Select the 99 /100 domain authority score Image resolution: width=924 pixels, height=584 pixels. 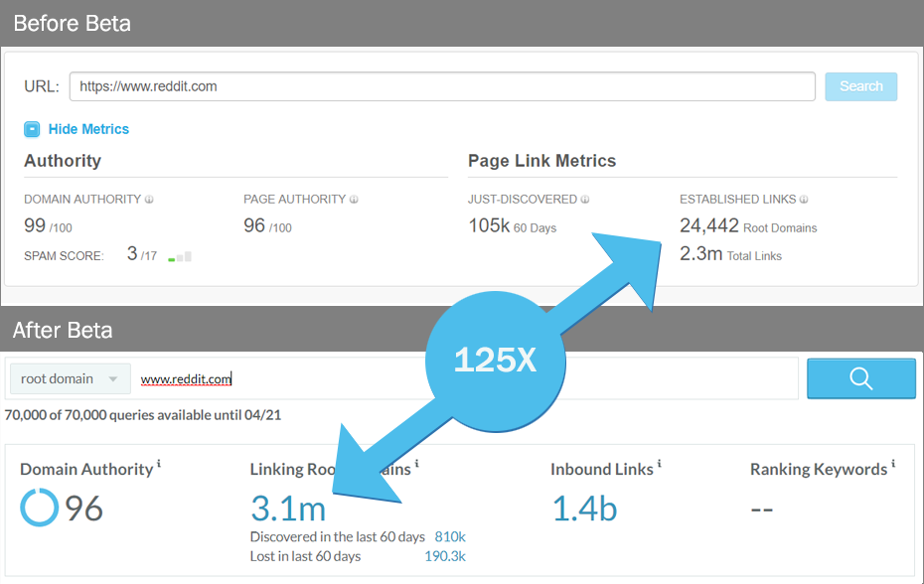pos(48,225)
